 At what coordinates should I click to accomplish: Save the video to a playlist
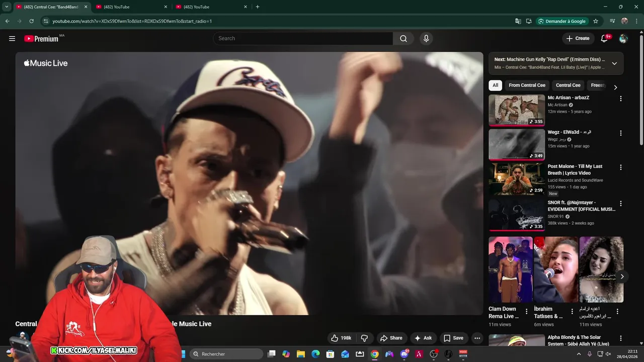tap(453, 338)
